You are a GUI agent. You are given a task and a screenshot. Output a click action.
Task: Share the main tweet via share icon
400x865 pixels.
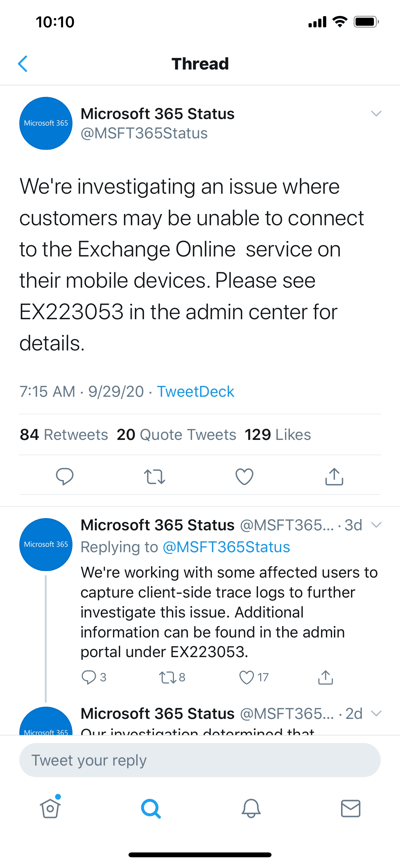[334, 476]
